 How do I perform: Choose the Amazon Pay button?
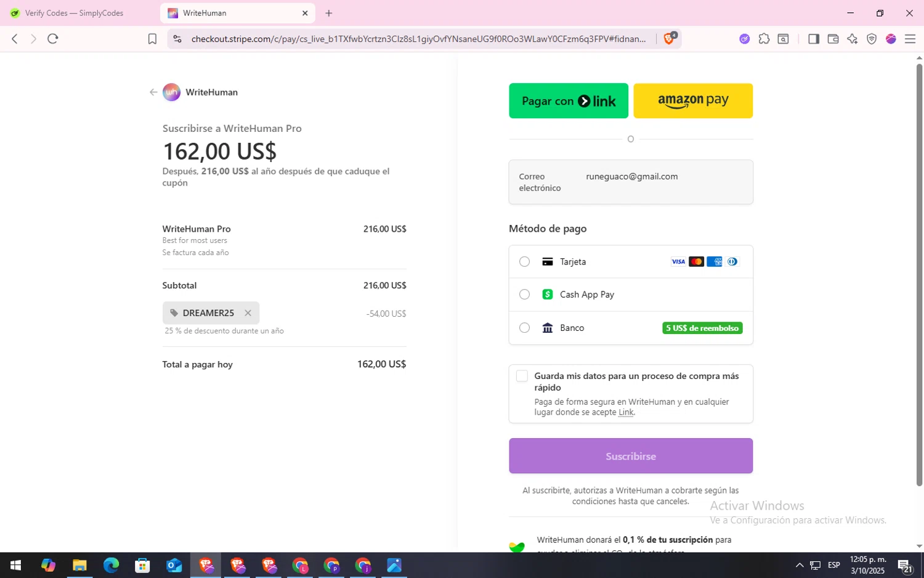click(693, 101)
